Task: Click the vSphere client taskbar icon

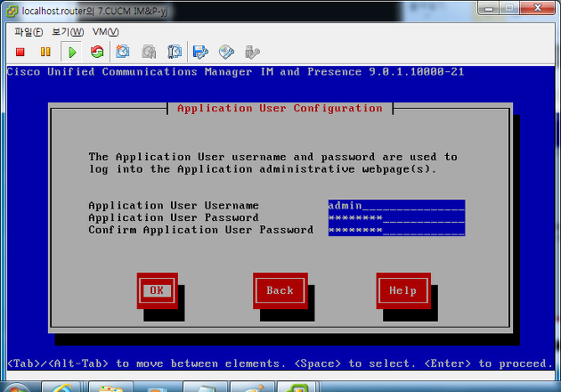Action: (x=297, y=388)
